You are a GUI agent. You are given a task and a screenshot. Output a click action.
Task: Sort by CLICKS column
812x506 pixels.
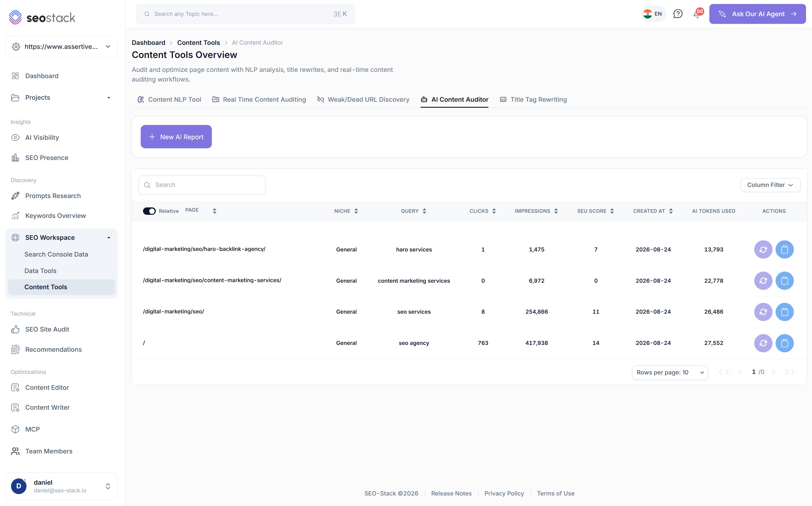494,211
